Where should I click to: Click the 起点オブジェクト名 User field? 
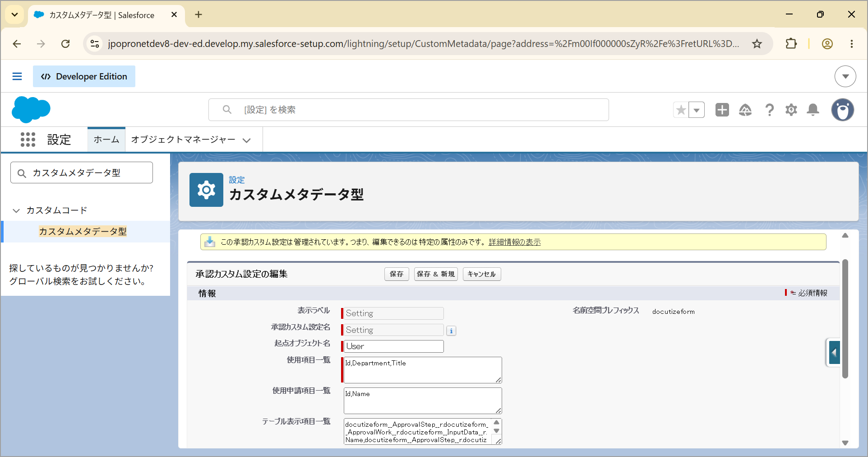point(394,346)
